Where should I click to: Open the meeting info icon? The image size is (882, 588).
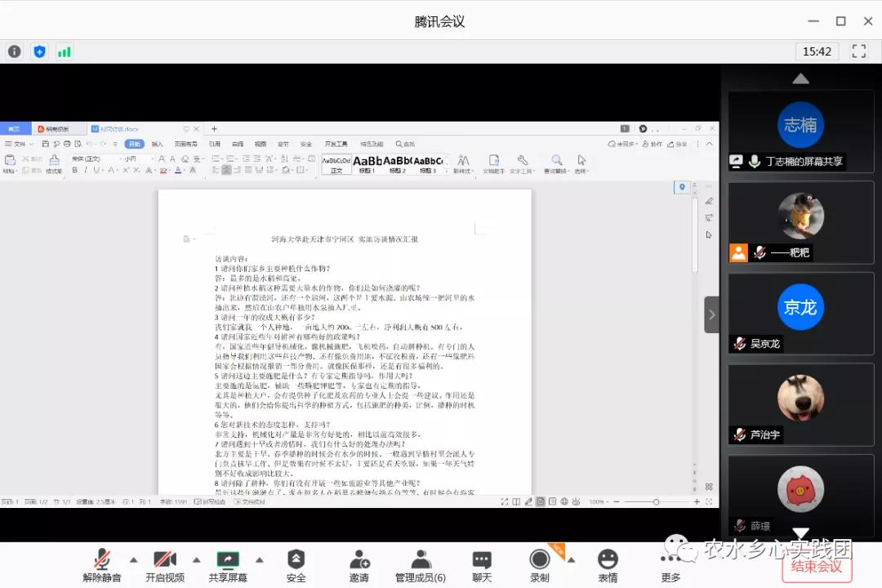pos(15,51)
